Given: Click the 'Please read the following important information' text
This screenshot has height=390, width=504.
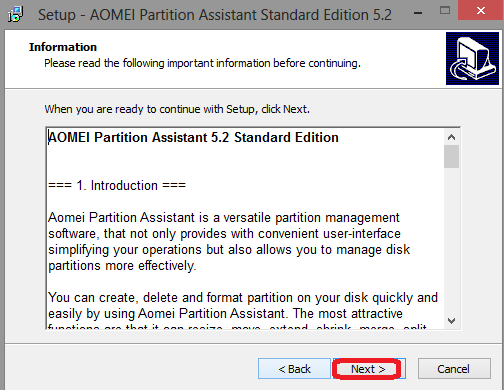Looking at the screenshot, I should [202, 63].
